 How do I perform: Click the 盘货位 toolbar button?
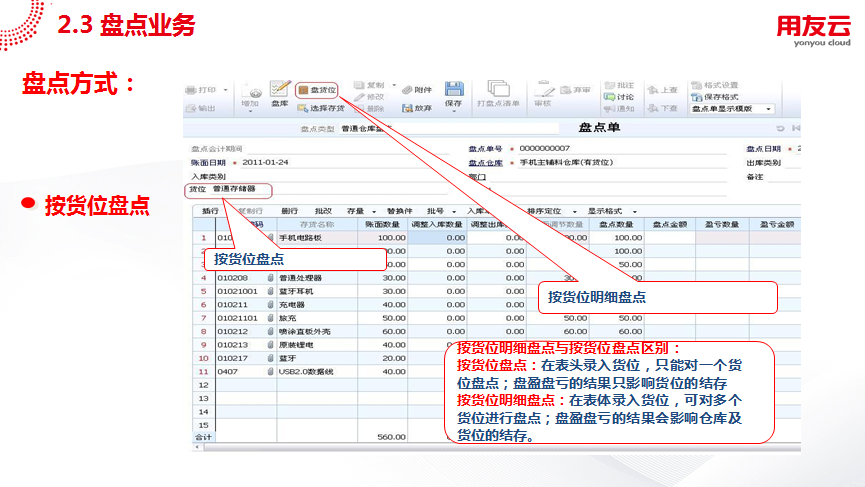click(317, 90)
